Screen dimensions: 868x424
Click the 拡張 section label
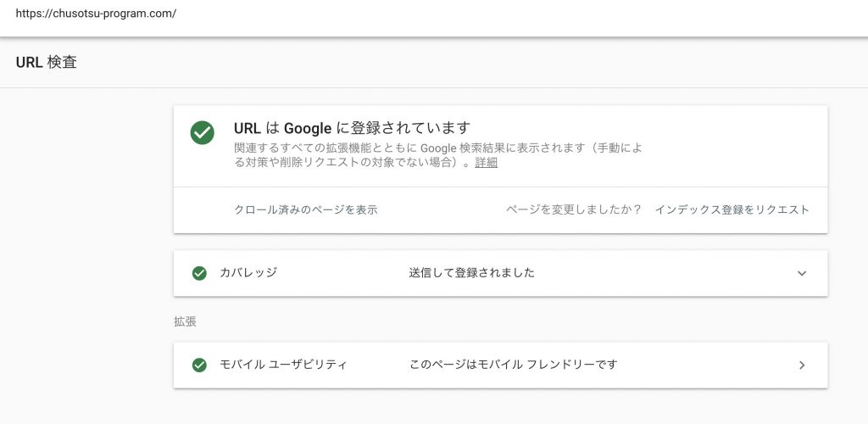point(185,321)
